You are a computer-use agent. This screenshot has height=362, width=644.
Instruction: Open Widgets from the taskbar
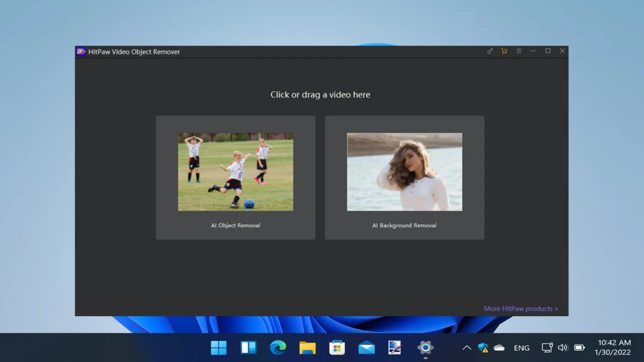click(249, 347)
